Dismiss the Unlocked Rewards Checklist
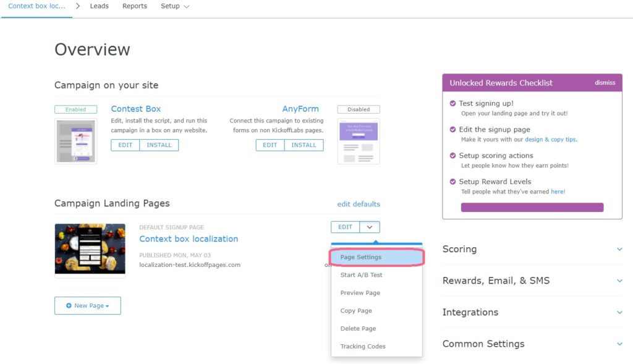633x364 pixels. click(605, 82)
